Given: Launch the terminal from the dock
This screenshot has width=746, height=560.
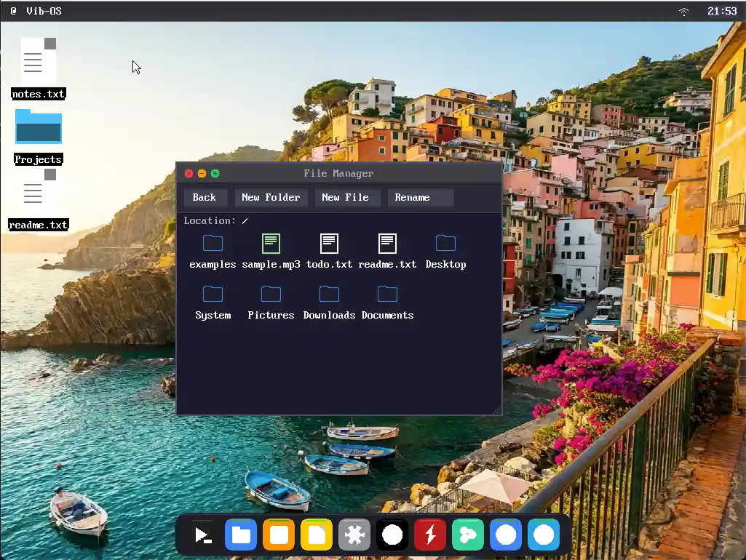Looking at the screenshot, I should (202, 535).
